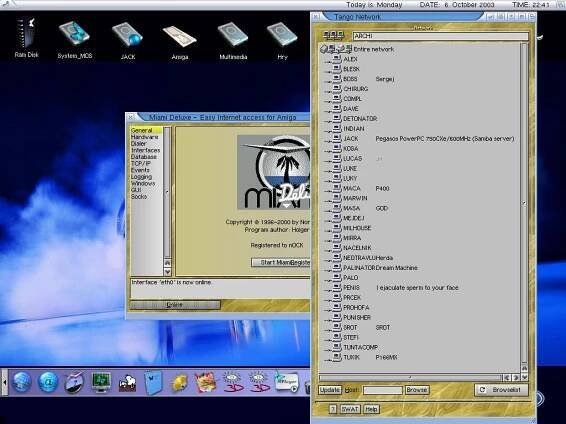The image size is (566, 424).
Task: Select Dialer in Miami Deluxe list
Action: tap(147, 143)
